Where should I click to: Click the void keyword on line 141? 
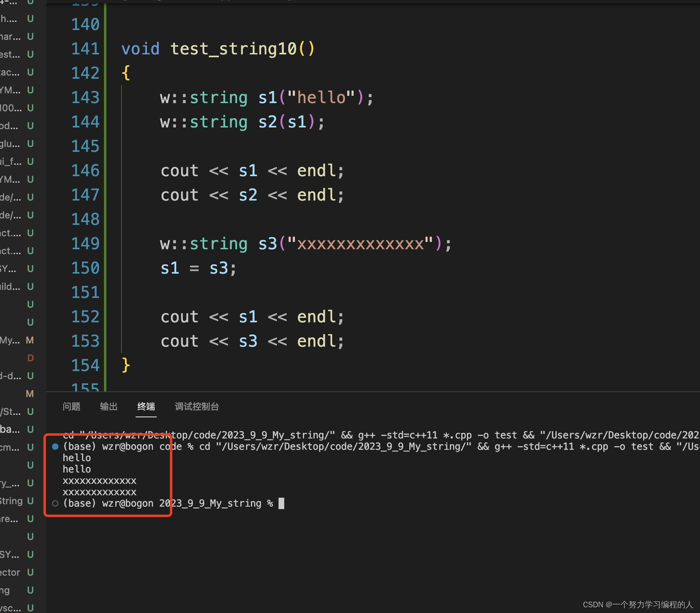(x=140, y=49)
